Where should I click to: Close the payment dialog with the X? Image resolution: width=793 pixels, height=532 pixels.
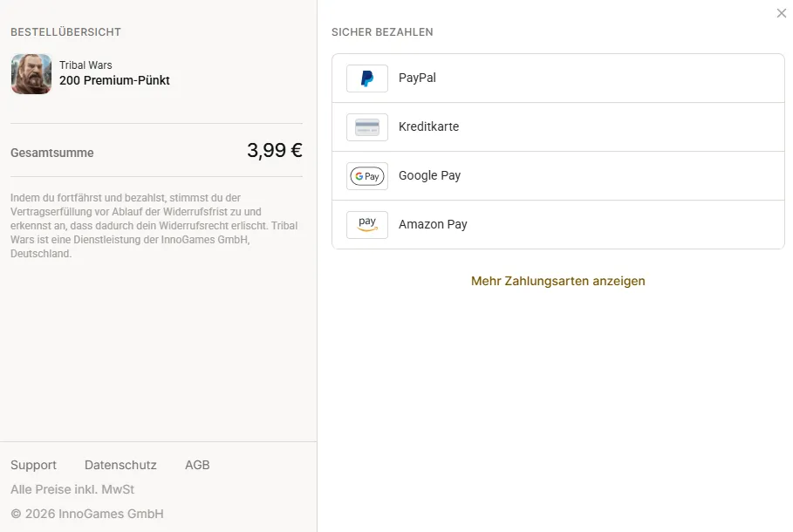point(782,13)
